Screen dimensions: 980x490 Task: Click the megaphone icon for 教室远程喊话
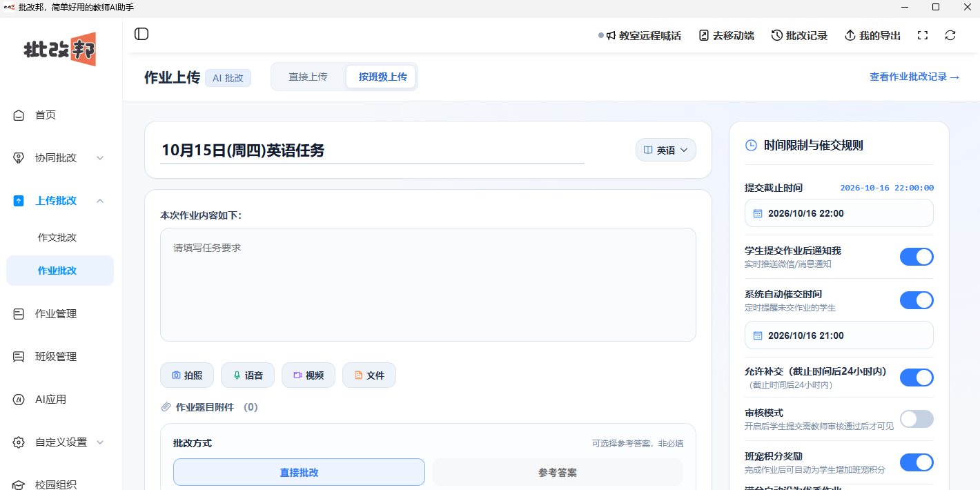point(611,36)
